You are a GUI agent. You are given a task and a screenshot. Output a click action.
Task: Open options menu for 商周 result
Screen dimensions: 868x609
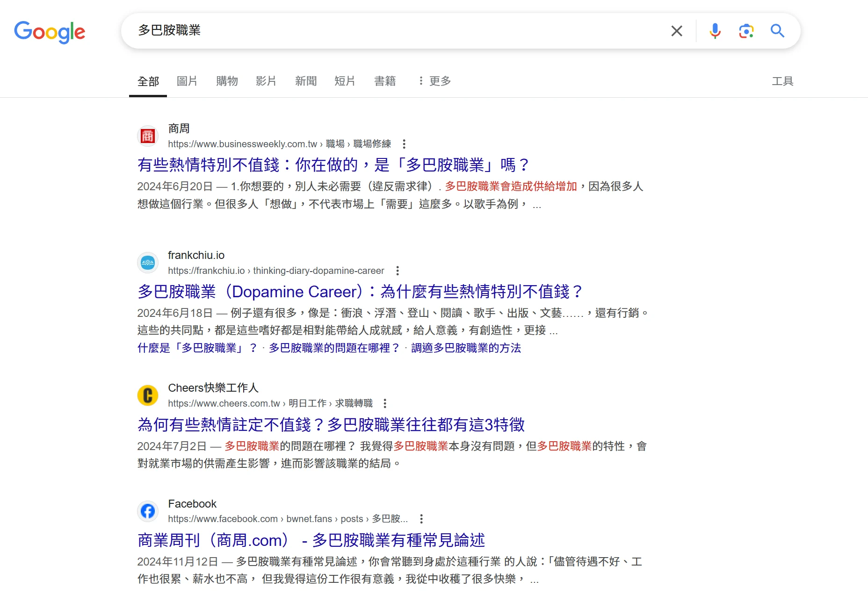(404, 144)
